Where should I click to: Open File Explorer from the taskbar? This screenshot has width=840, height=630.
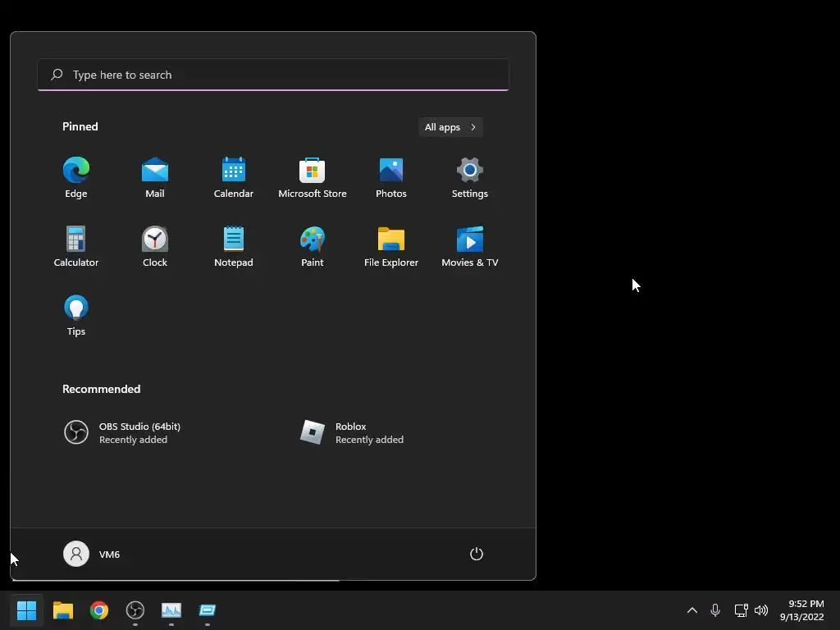[63, 610]
